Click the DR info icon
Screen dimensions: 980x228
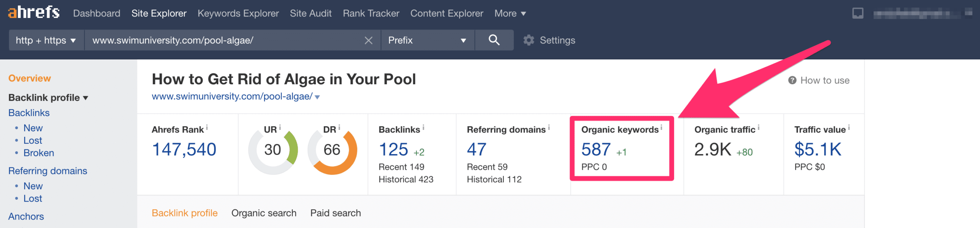pos(339,127)
